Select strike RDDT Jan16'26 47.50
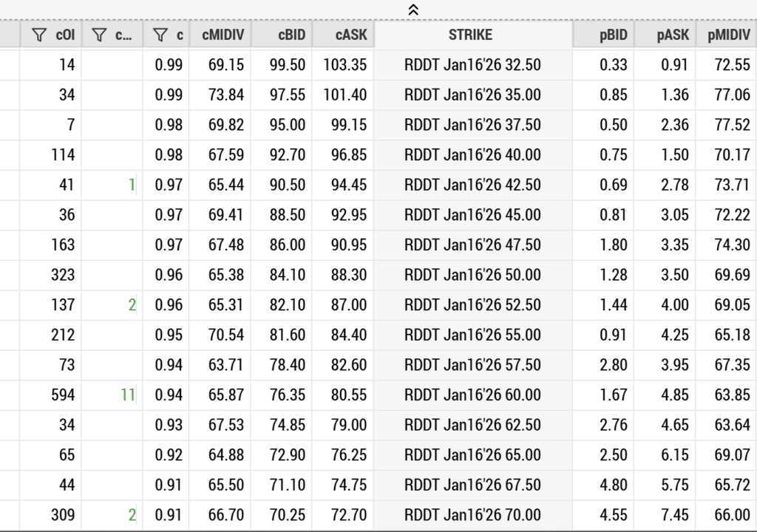 472,245
